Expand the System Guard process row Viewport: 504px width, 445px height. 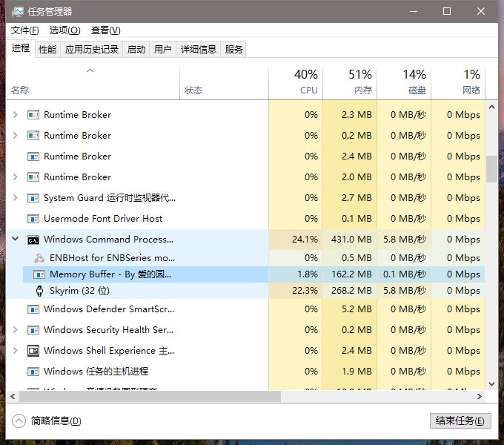[16, 198]
